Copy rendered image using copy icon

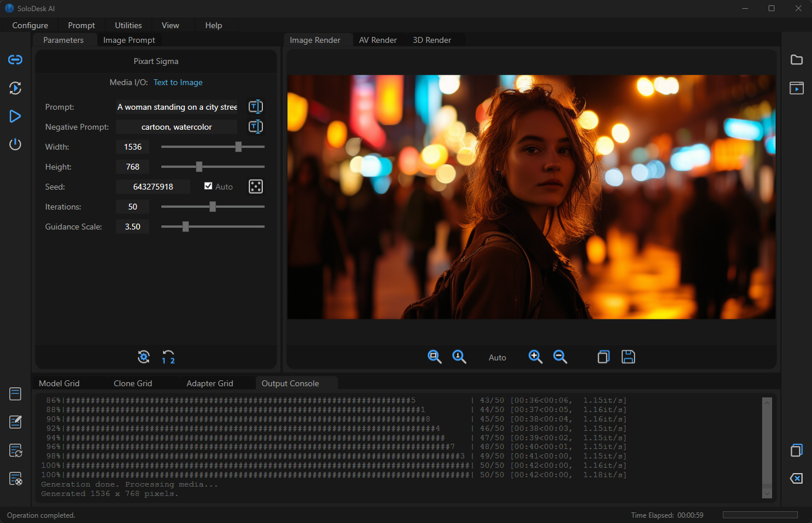(x=603, y=357)
